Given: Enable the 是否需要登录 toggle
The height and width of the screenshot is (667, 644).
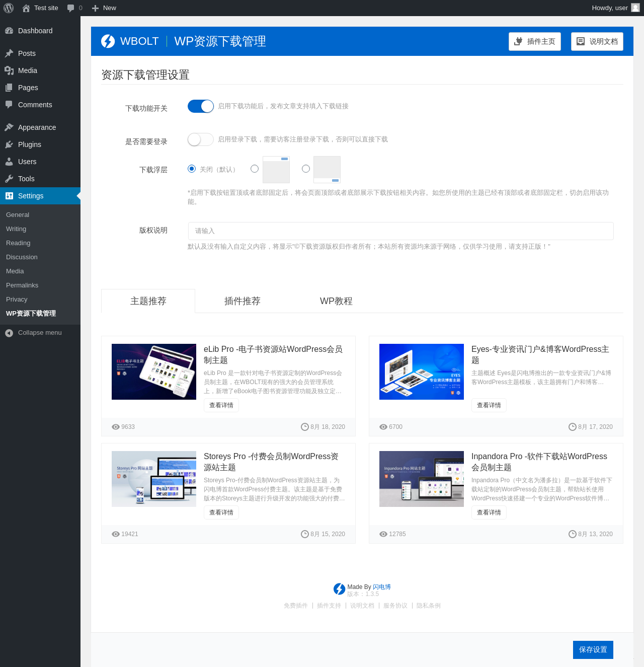Looking at the screenshot, I should point(201,139).
